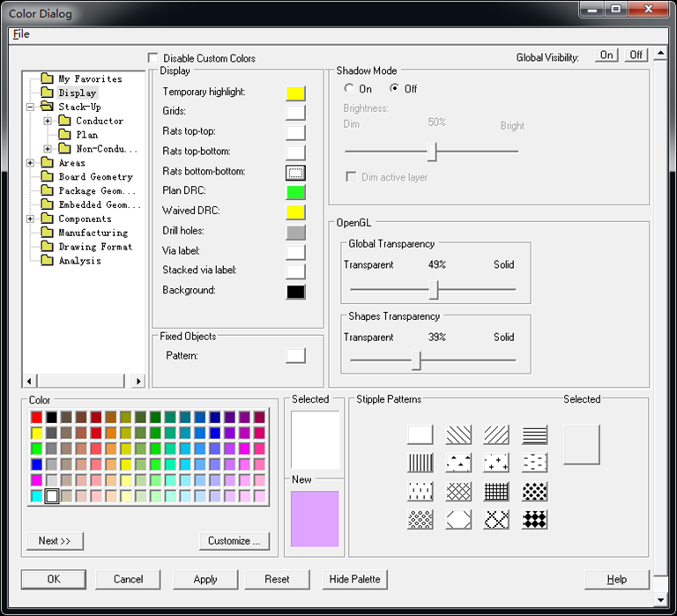Click the Plan DRC green swatch

(296, 192)
